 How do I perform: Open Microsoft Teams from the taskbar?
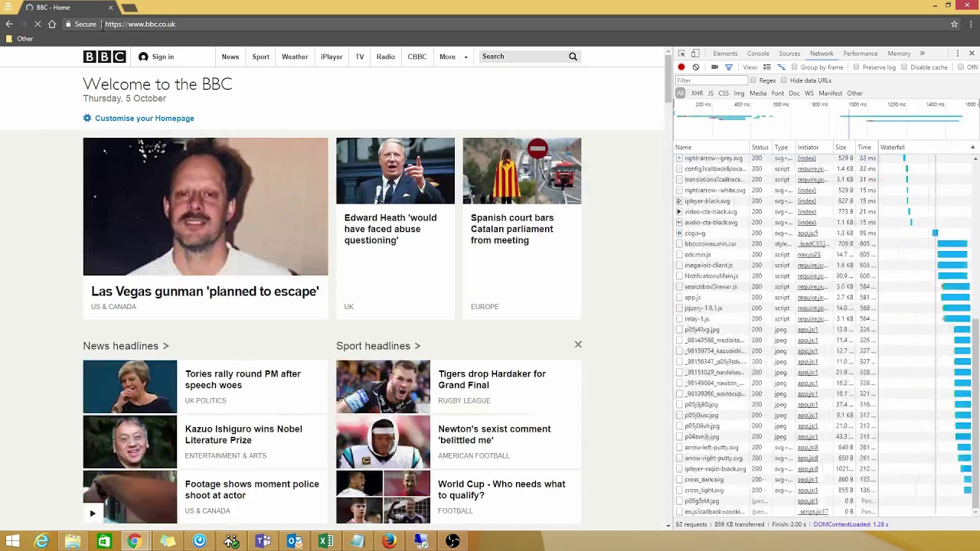[263, 542]
